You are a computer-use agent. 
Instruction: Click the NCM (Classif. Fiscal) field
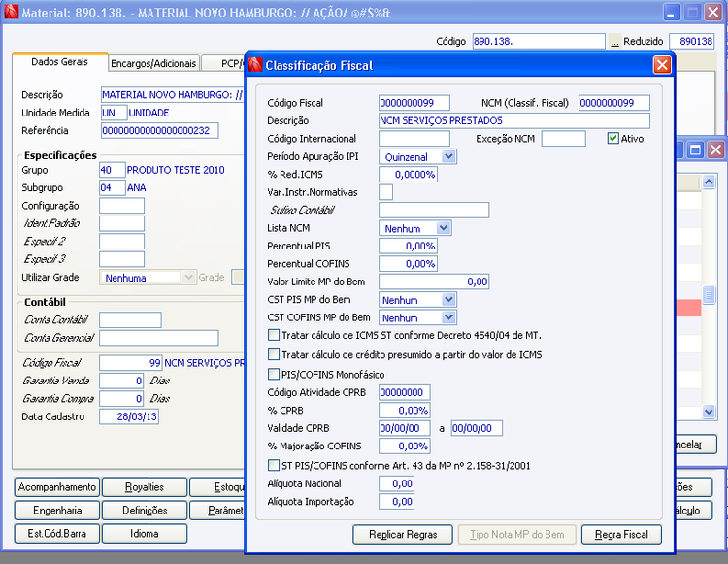tap(614, 103)
